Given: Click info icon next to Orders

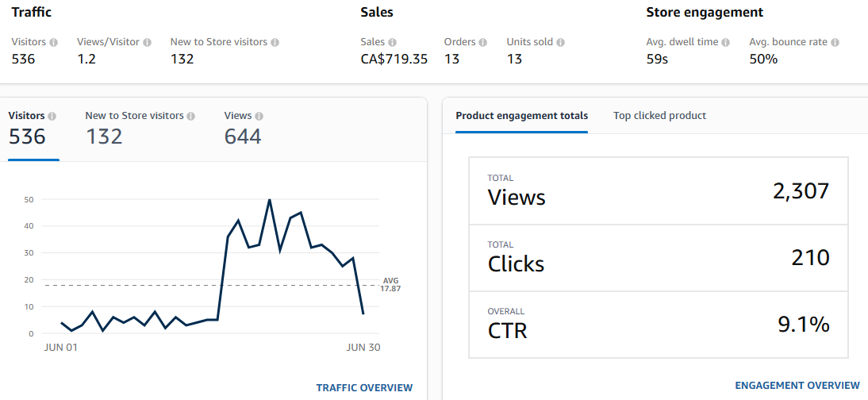Looking at the screenshot, I should (482, 42).
